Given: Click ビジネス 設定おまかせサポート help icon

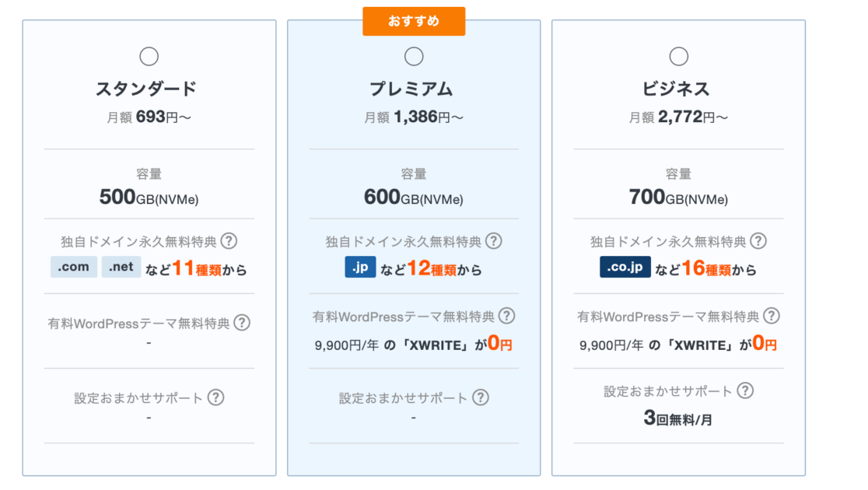Looking at the screenshot, I should point(745,390).
